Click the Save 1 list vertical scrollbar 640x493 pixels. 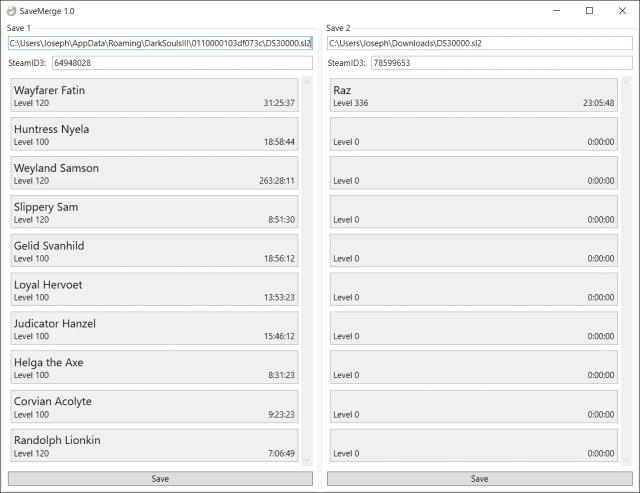(307, 270)
